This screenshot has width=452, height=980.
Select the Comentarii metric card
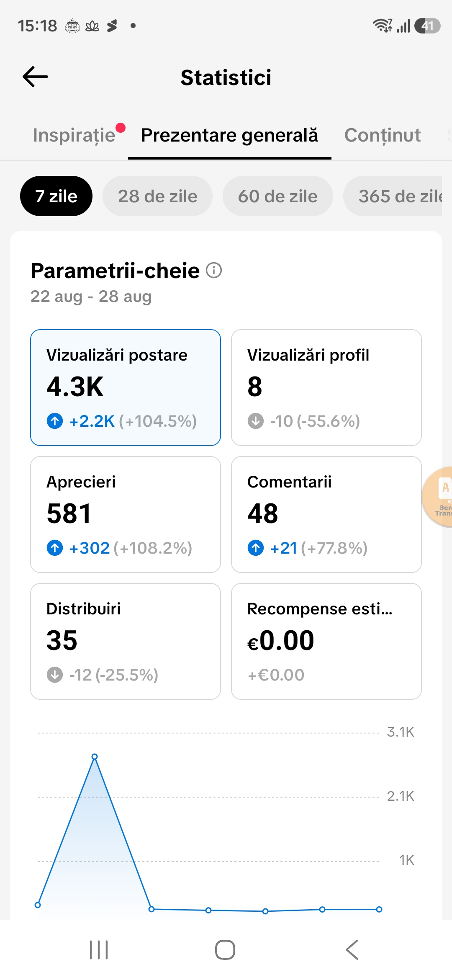coord(326,514)
